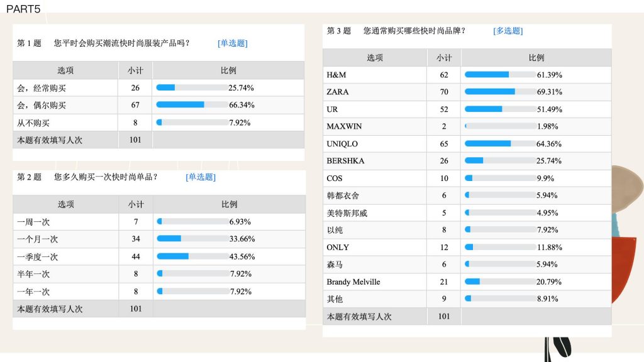Select the 43.56% progress bar

(x=193, y=256)
